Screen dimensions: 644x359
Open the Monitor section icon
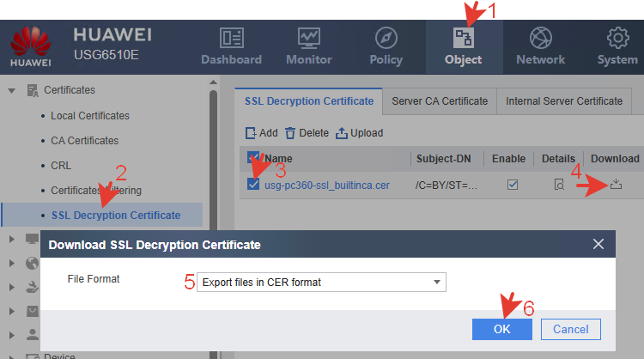pos(309,38)
